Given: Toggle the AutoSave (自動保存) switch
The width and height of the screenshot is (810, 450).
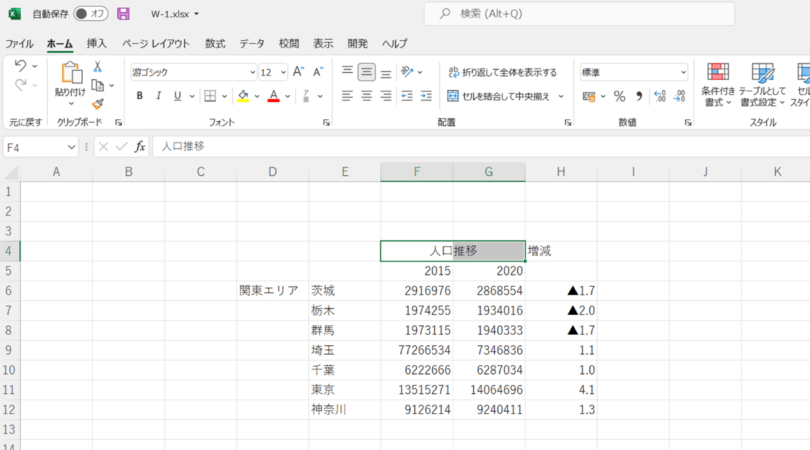Looking at the screenshot, I should pyautogui.click(x=91, y=14).
